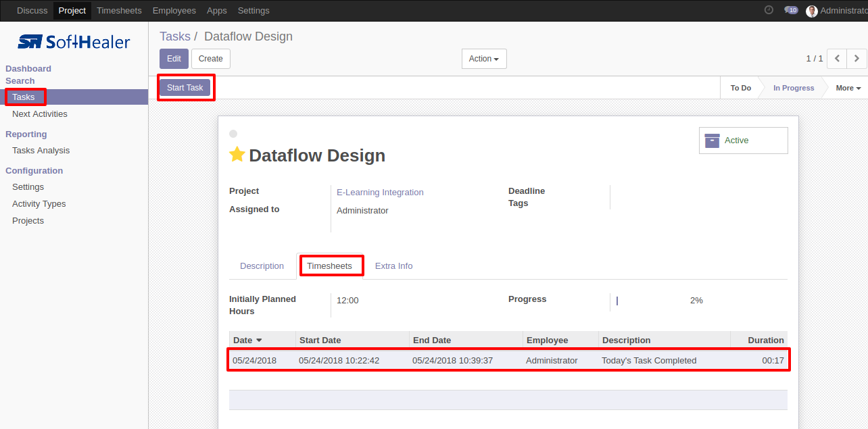The image size is (868, 429).
Task: Switch to the Extra Info tab
Action: coord(394,266)
